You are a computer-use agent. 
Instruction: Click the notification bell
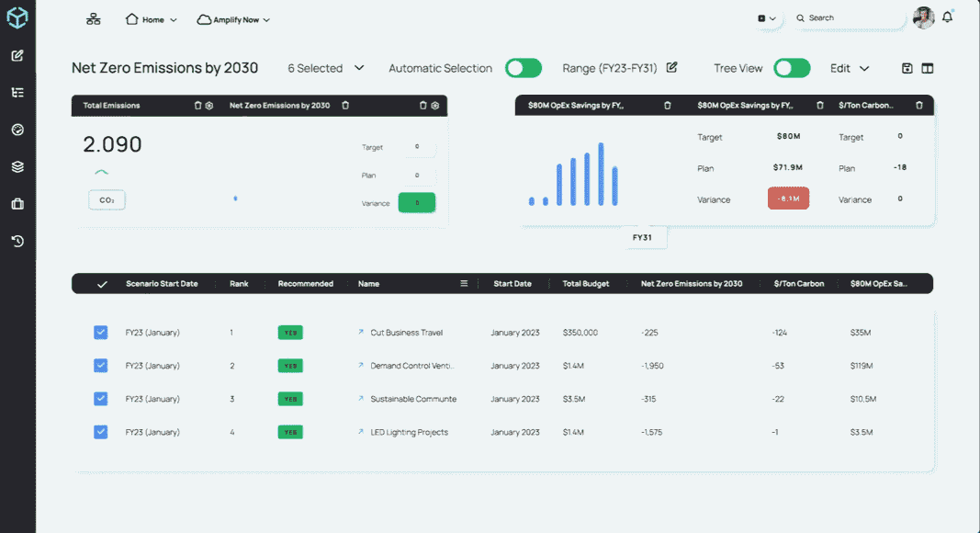click(x=947, y=17)
